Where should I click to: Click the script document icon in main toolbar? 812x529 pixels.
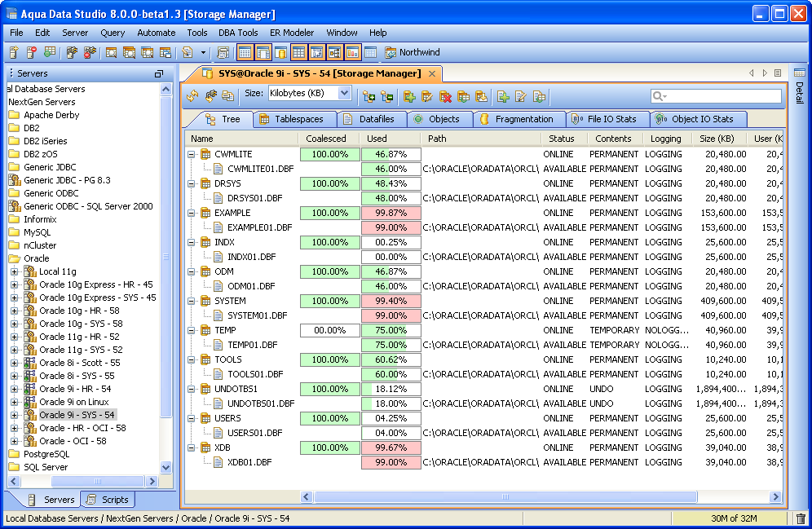(x=188, y=52)
